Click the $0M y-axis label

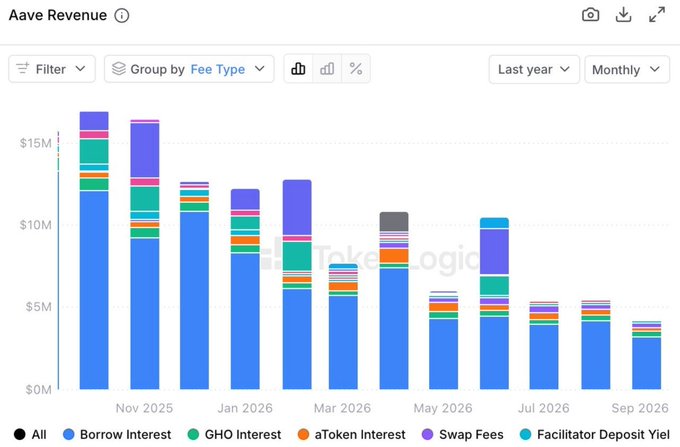point(38,389)
